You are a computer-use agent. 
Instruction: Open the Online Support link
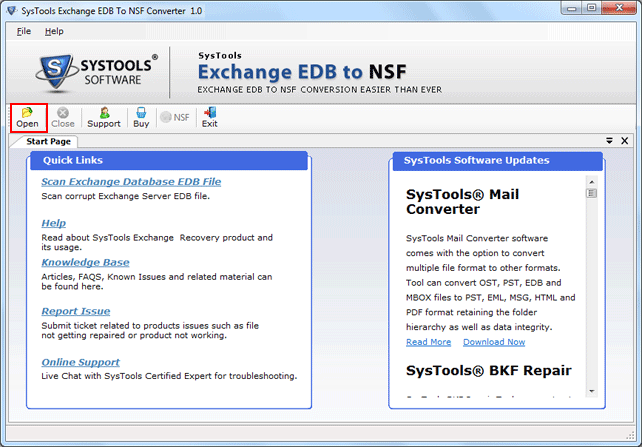[x=80, y=362]
